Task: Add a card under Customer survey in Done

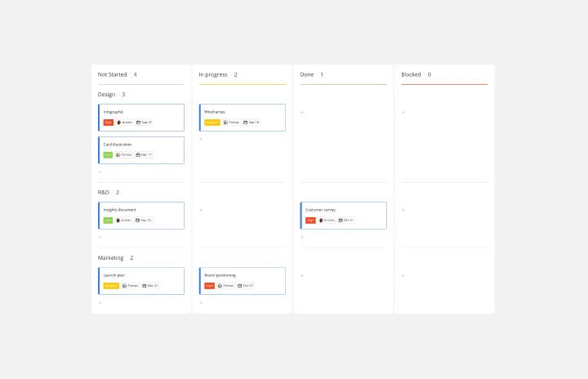Action: (302, 237)
